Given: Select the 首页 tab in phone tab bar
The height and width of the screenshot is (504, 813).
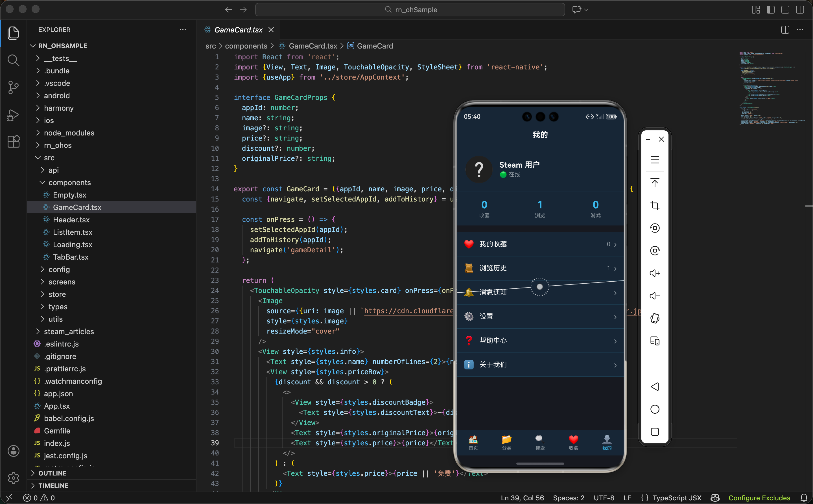Looking at the screenshot, I should [473, 442].
